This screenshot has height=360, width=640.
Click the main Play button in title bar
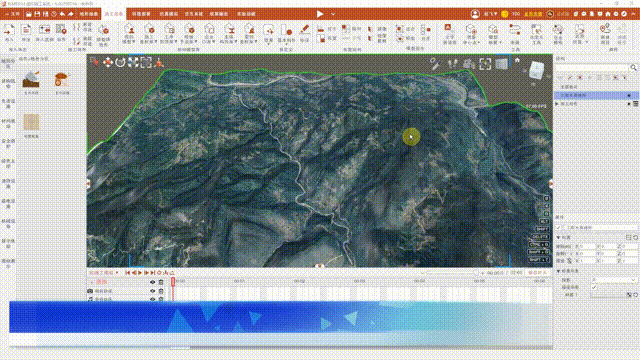(320, 14)
